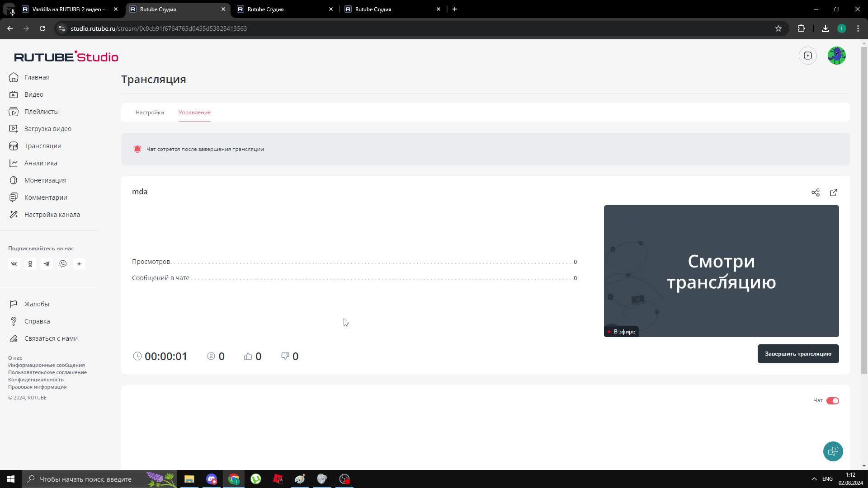Open stream in external window via arrow icon
The image size is (868, 488).
pyautogui.click(x=834, y=192)
